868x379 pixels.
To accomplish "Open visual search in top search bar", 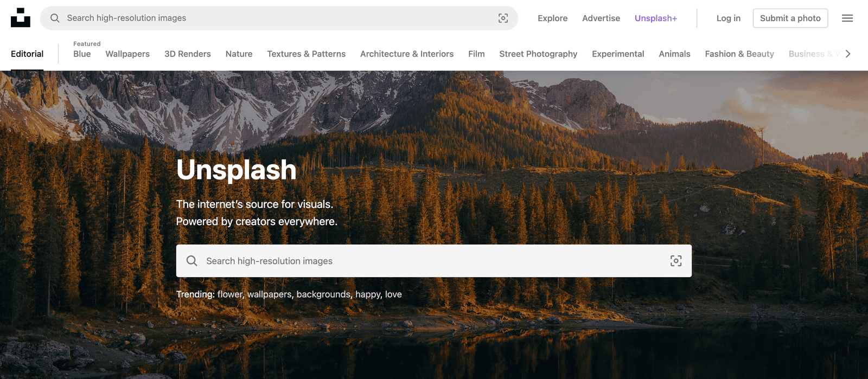I will click(503, 18).
